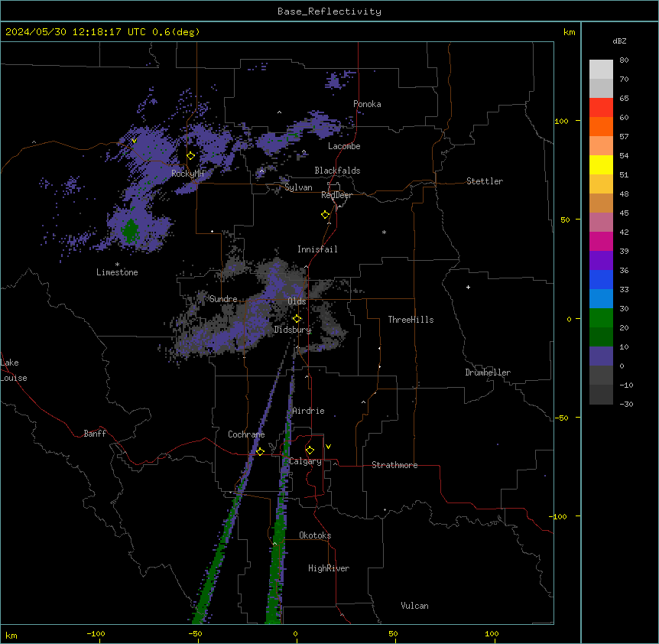Click the yellow V marker northwest of RockyMH
Viewport: 659px width, 644px height.
point(134,141)
